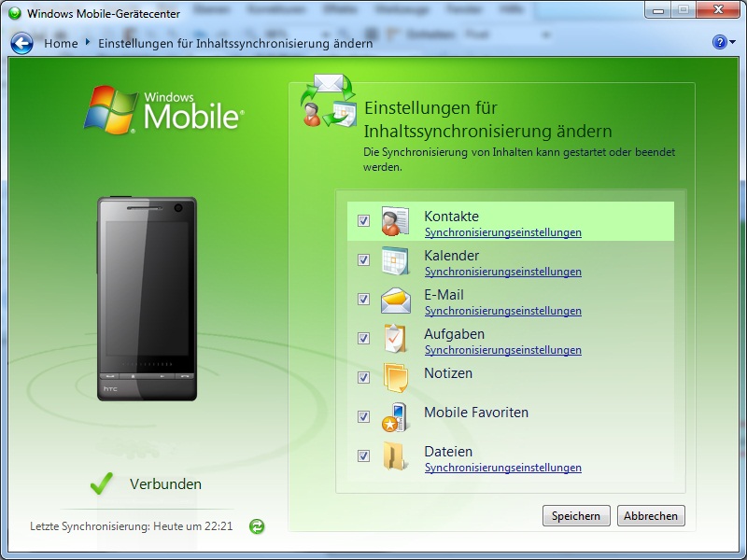The image size is (747, 560).
Task: Click the green sync refresh icon
Action: point(255,527)
